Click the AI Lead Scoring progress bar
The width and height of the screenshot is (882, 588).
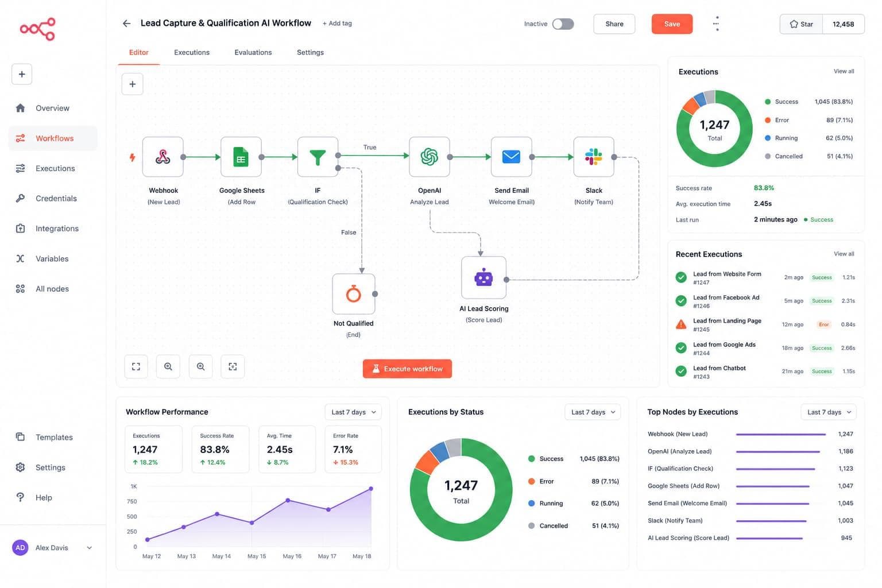[769, 538]
